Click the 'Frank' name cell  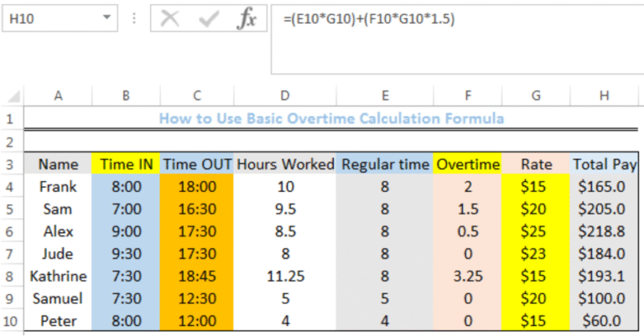click(x=58, y=187)
